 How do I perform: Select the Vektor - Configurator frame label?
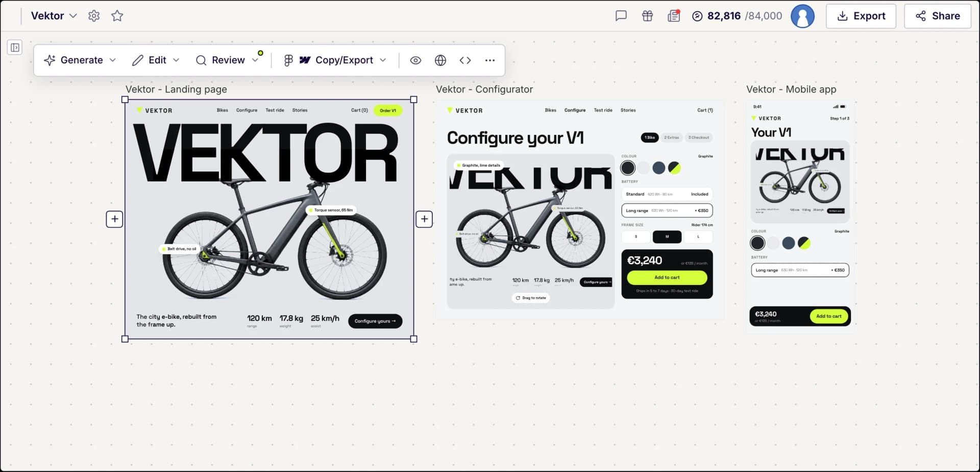[x=484, y=89]
